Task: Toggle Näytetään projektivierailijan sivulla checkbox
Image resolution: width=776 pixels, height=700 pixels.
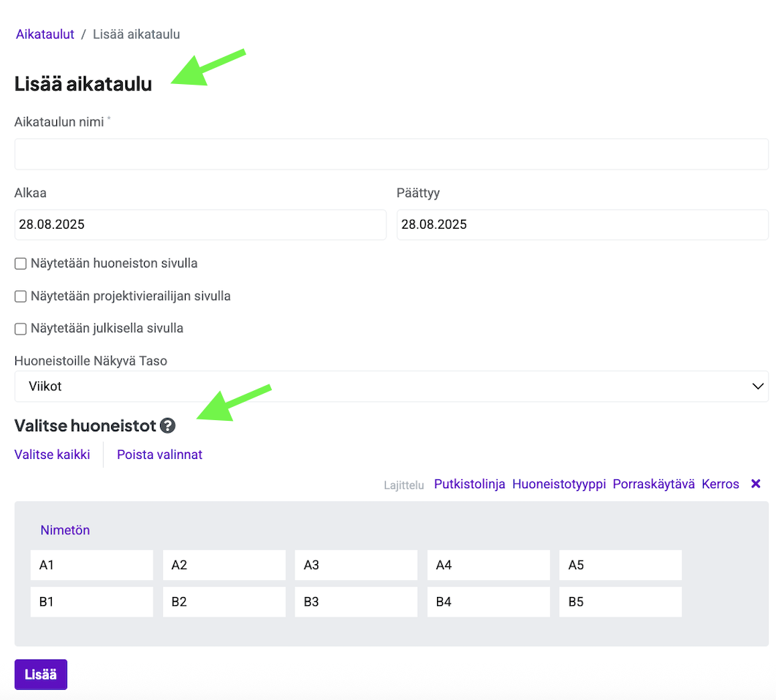Action: pyautogui.click(x=21, y=297)
